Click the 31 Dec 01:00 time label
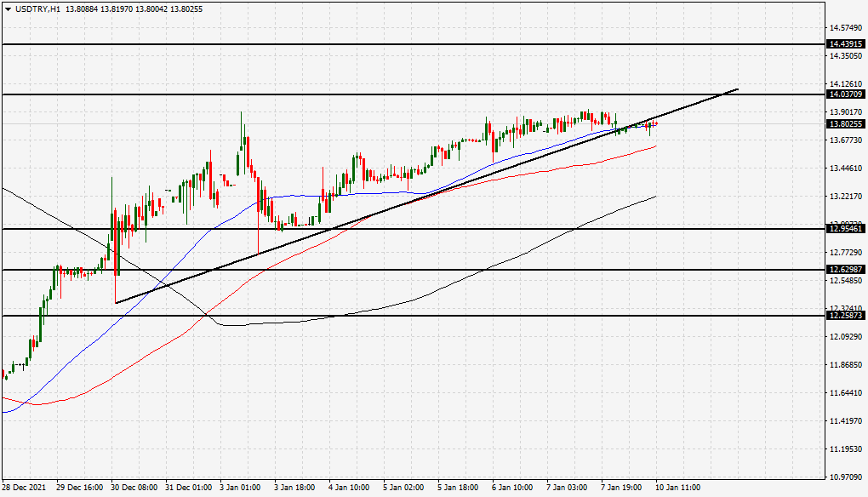 click(x=188, y=488)
